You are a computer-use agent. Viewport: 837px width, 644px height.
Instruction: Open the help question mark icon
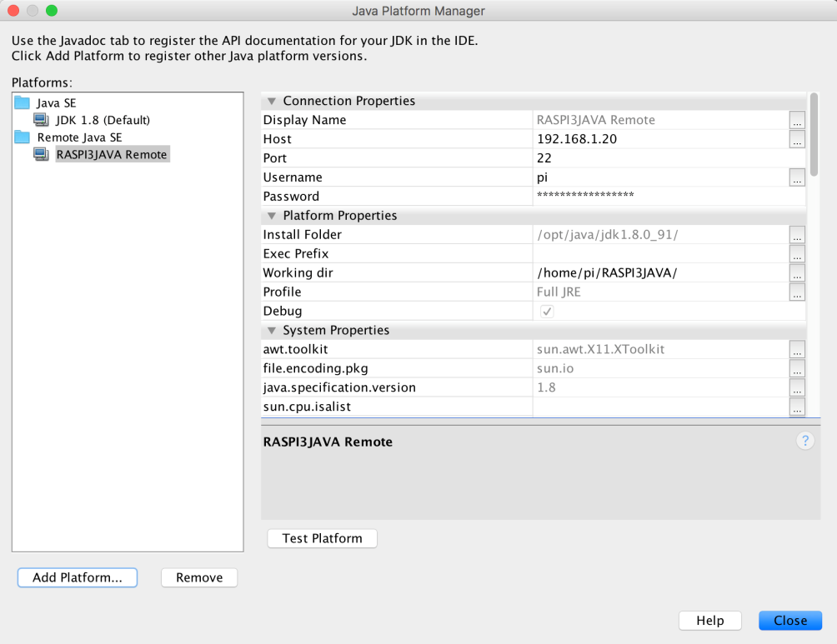[805, 441]
